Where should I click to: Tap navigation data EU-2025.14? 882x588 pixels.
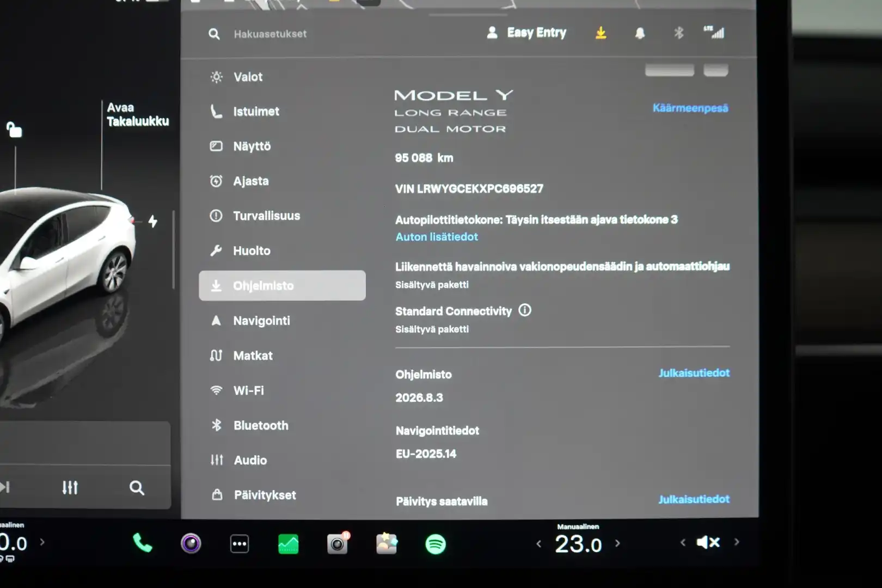[x=426, y=454]
